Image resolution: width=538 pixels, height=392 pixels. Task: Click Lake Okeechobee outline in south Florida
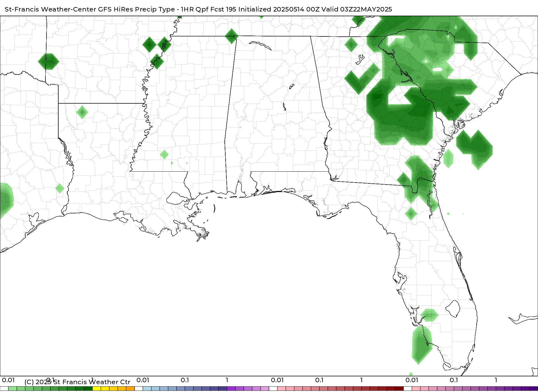pos(453,309)
